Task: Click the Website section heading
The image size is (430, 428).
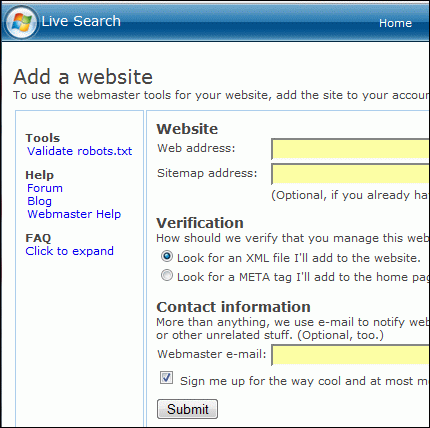Action: [187, 129]
